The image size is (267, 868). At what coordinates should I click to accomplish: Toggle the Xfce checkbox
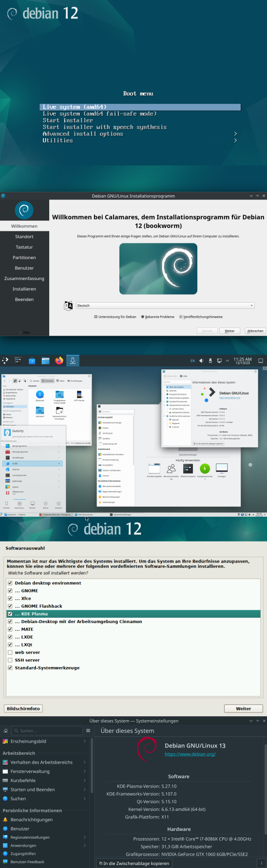10,598
